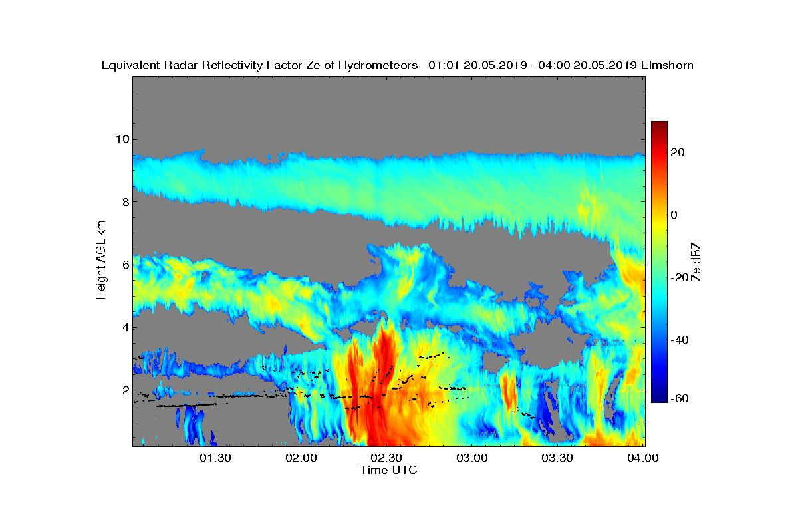Click the 'Ze dBZ' colorbar label
Image resolution: width=798 pixels, height=532 pixels.
click(x=697, y=261)
